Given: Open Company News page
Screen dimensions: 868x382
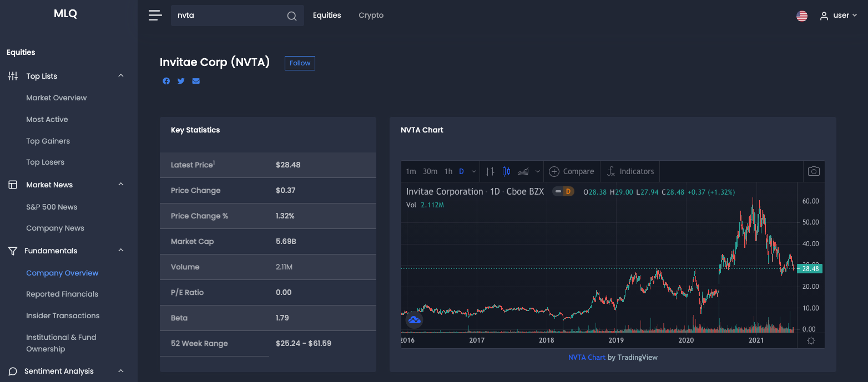Looking at the screenshot, I should tap(55, 228).
